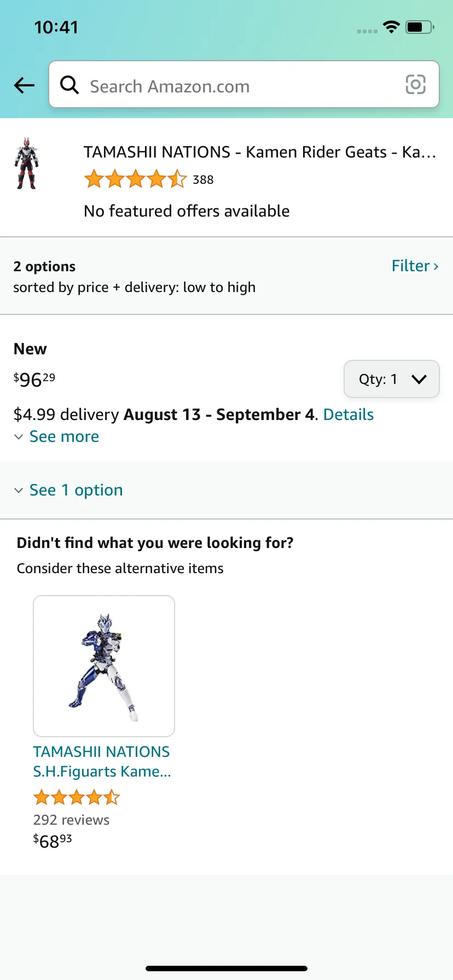453x980 pixels.
Task: Tap the magnifying glass search icon
Action: (x=69, y=85)
